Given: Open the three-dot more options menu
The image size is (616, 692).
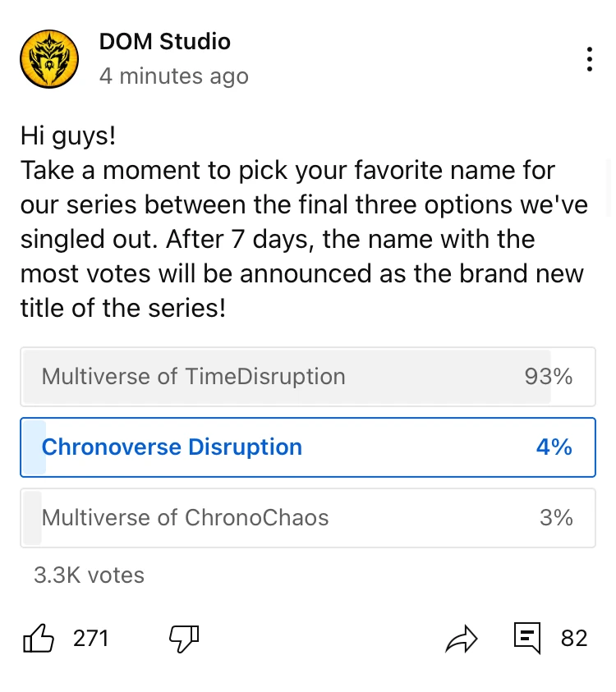Looking at the screenshot, I should pos(589,60).
